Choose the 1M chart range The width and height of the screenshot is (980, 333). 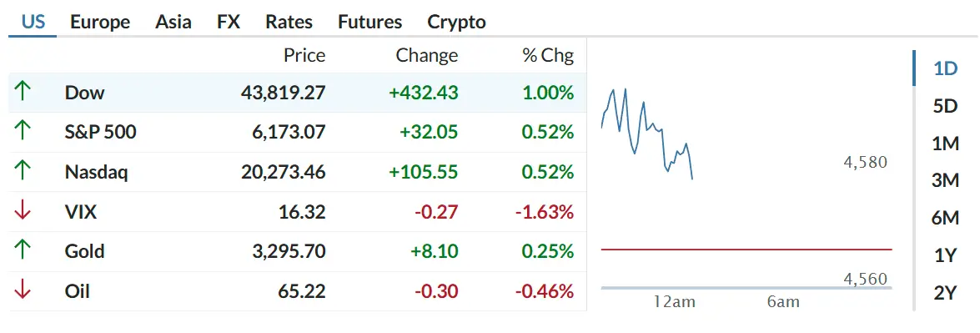[945, 144]
